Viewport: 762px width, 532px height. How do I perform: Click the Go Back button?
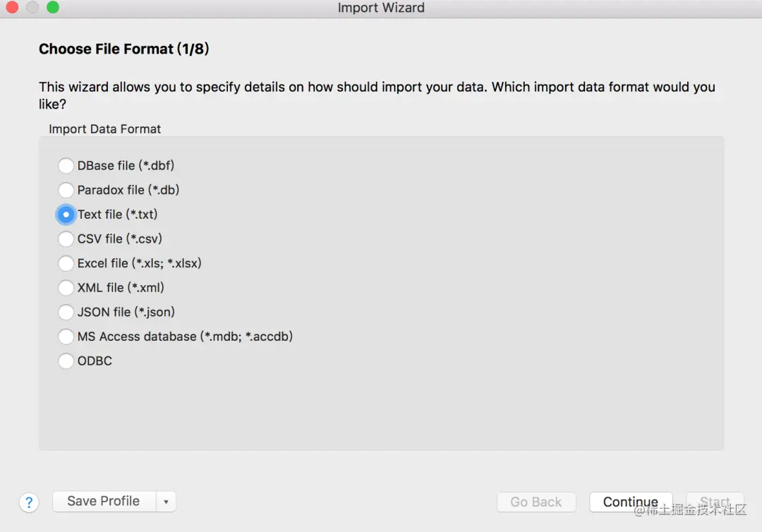click(x=536, y=502)
